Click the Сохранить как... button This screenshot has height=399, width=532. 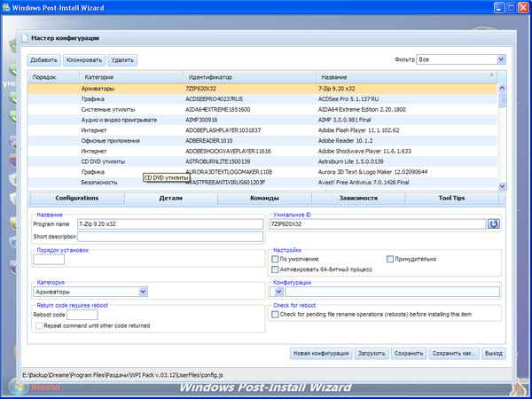coord(454,353)
